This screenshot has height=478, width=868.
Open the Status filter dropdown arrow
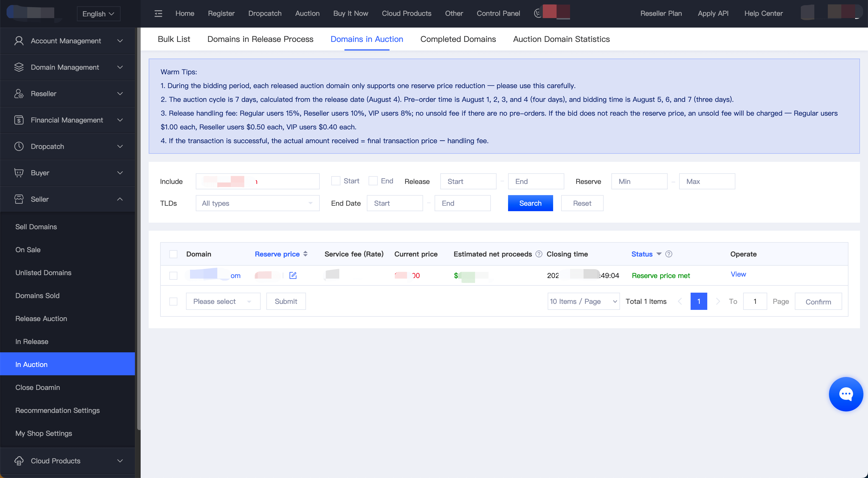coord(659,254)
